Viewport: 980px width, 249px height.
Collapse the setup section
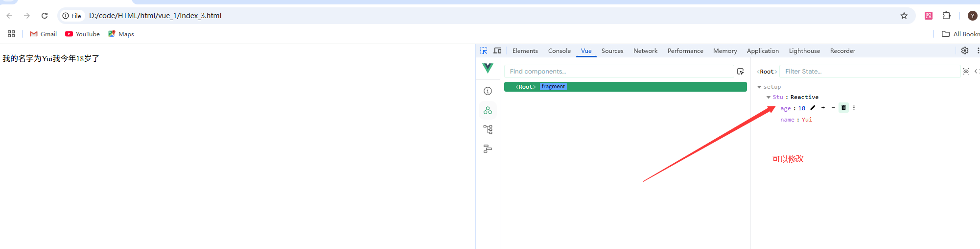click(759, 87)
